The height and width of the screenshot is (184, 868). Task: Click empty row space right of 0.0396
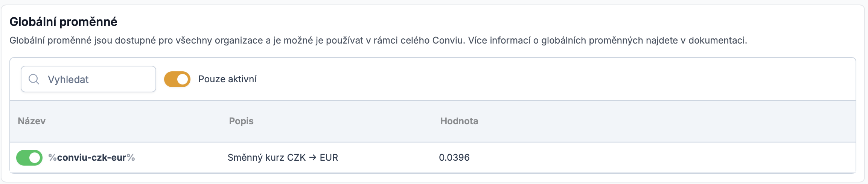tap(659, 158)
